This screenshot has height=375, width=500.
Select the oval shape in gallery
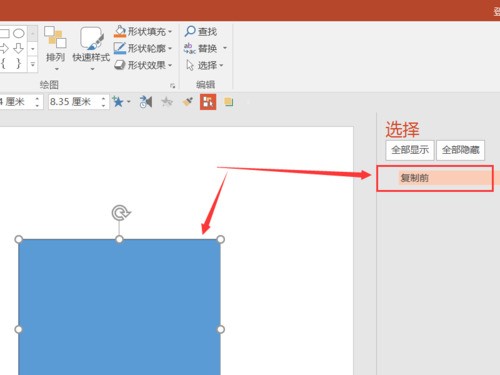(x=19, y=33)
